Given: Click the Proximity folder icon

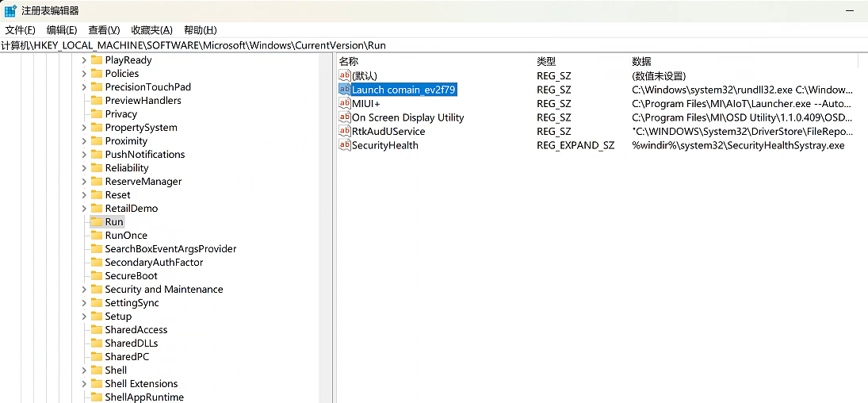Looking at the screenshot, I should coord(97,140).
